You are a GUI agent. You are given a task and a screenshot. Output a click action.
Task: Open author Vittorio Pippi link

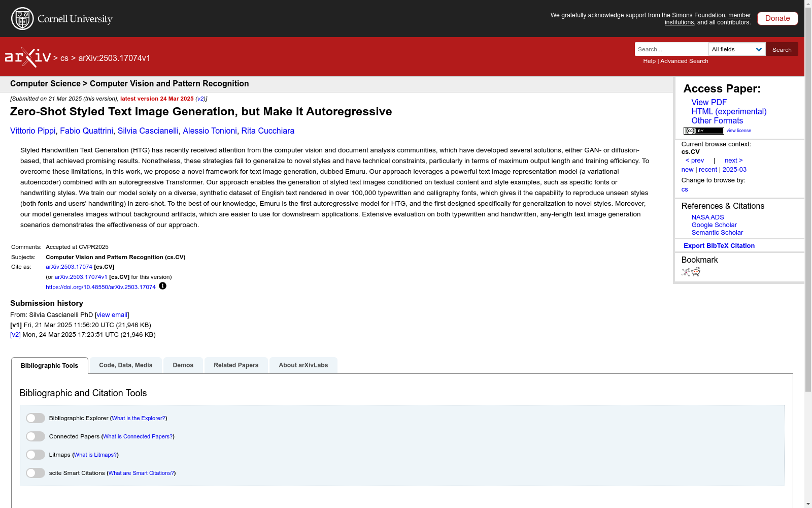point(33,131)
